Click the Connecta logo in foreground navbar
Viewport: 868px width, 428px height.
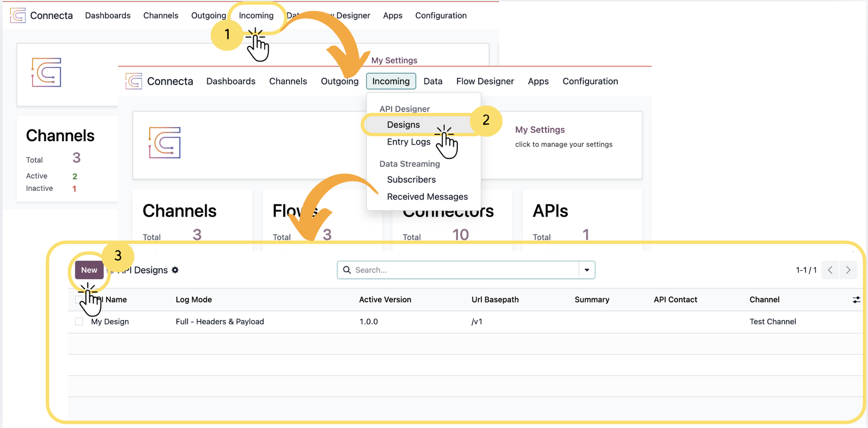[134, 81]
